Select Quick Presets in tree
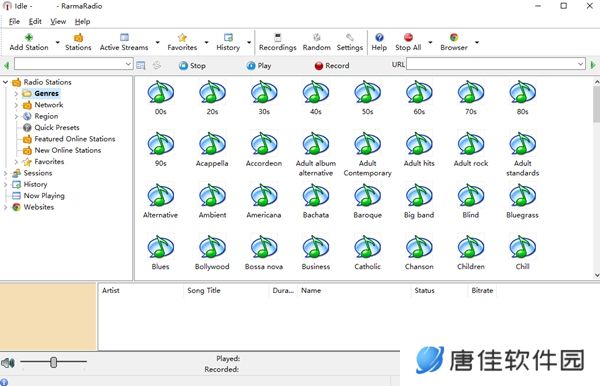 (x=57, y=127)
